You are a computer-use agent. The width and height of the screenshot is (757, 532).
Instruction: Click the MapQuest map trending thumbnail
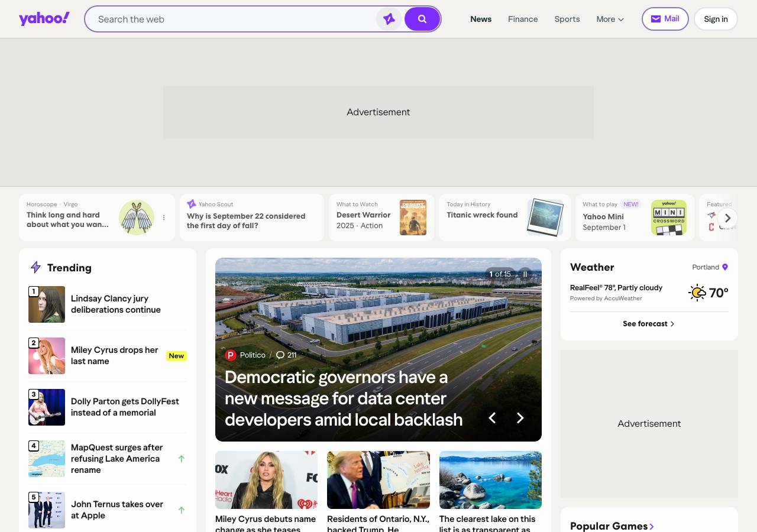tap(47, 459)
